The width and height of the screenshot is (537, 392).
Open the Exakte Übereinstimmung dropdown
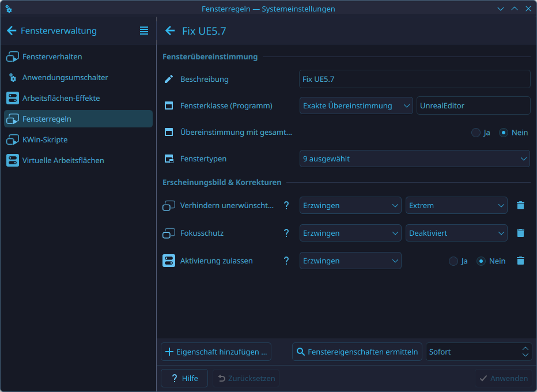(356, 105)
